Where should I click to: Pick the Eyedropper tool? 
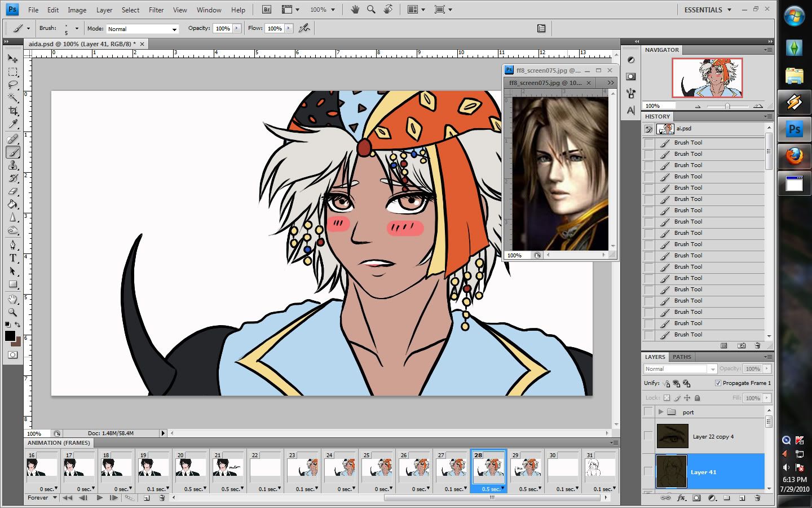pos(12,125)
